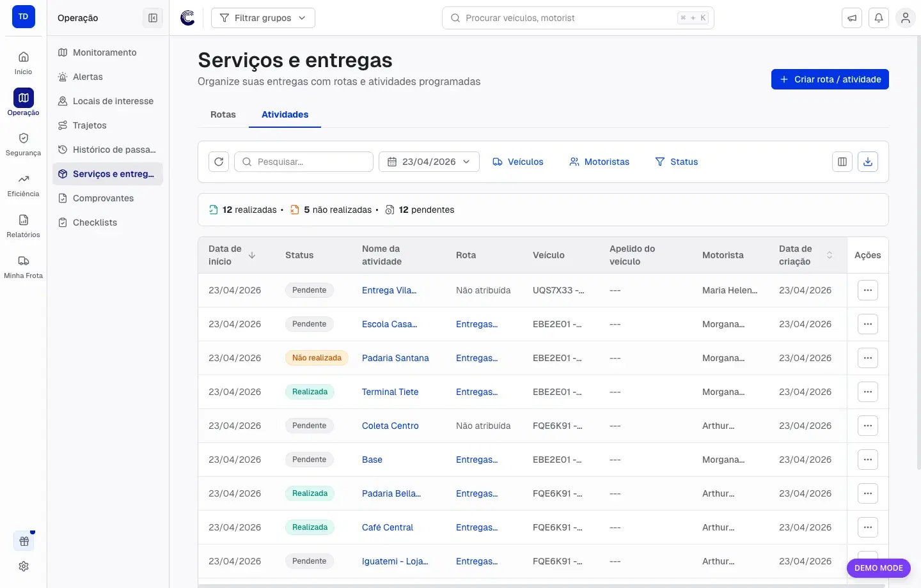Image resolution: width=921 pixels, height=588 pixels.
Task: Open the Minha Frota truck section
Action: [23, 267]
